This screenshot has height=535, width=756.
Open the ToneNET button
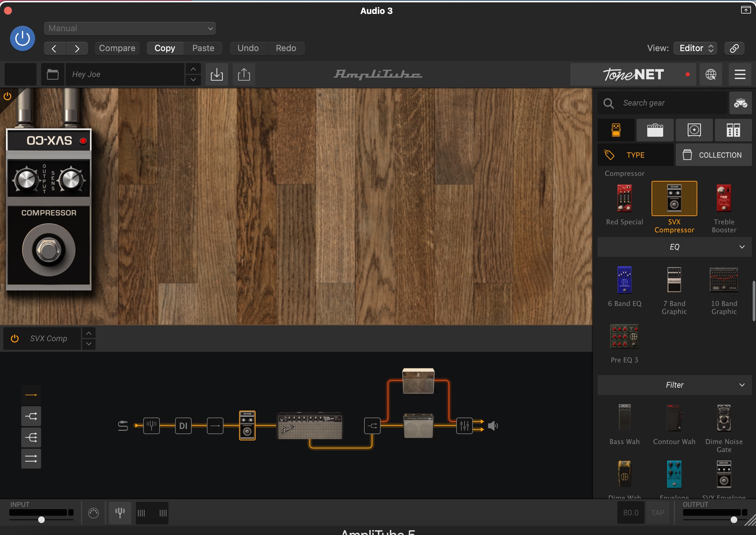pos(633,74)
